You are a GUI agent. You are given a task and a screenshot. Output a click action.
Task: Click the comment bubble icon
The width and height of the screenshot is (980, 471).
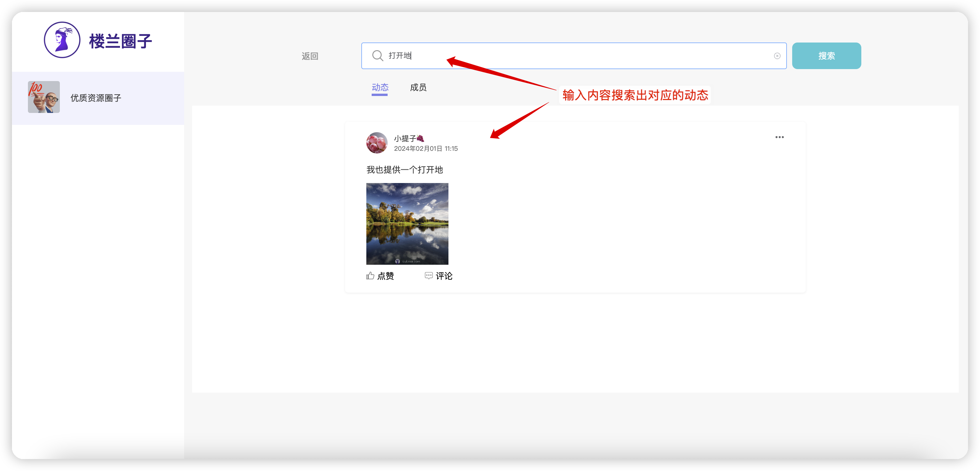[x=429, y=276]
